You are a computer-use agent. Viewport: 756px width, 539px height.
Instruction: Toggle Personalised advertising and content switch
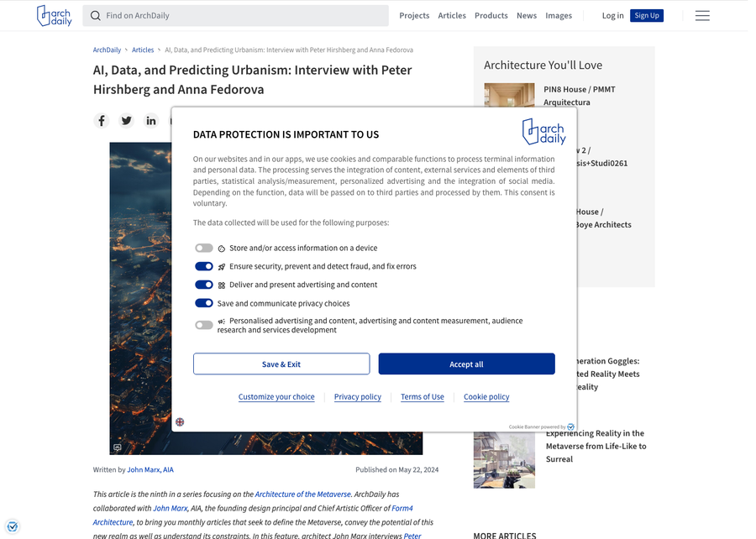tap(204, 325)
